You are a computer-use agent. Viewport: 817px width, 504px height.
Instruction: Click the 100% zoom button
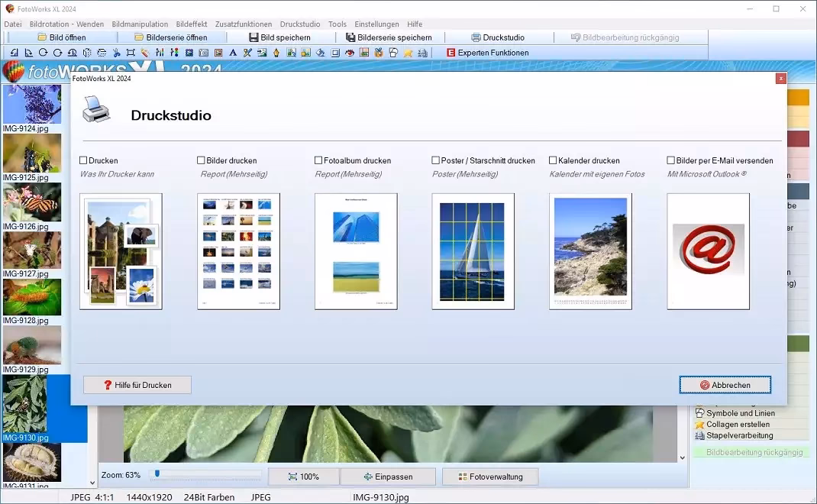pyautogui.click(x=303, y=477)
